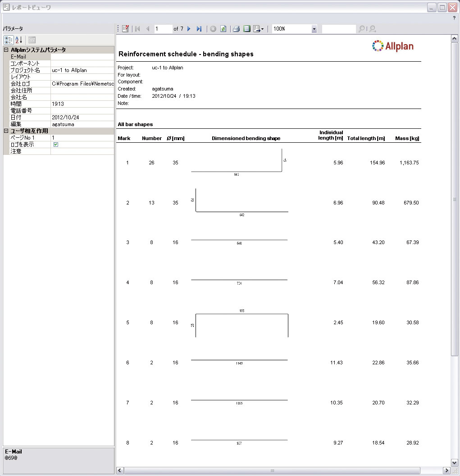Click individual length 11.43 in the table
Screen dimensions: 460x476
pos(337,363)
